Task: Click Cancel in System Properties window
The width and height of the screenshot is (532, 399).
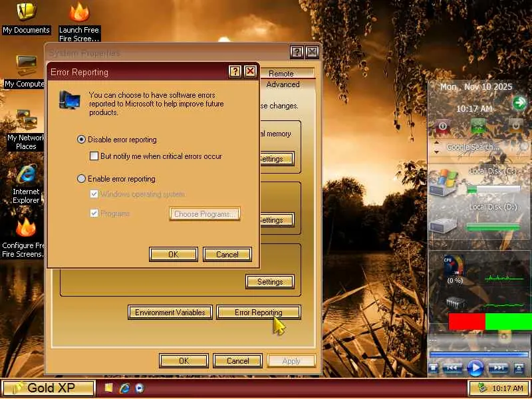Action: (x=237, y=360)
